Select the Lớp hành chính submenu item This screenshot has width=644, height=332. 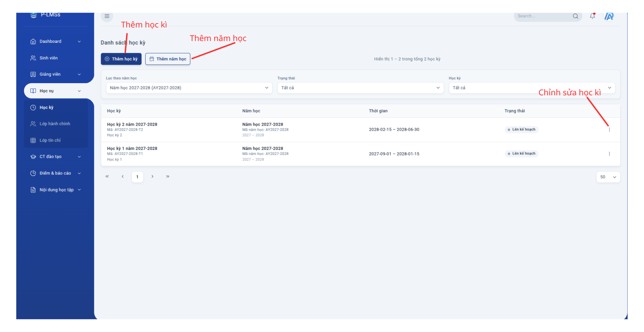pos(56,124)
